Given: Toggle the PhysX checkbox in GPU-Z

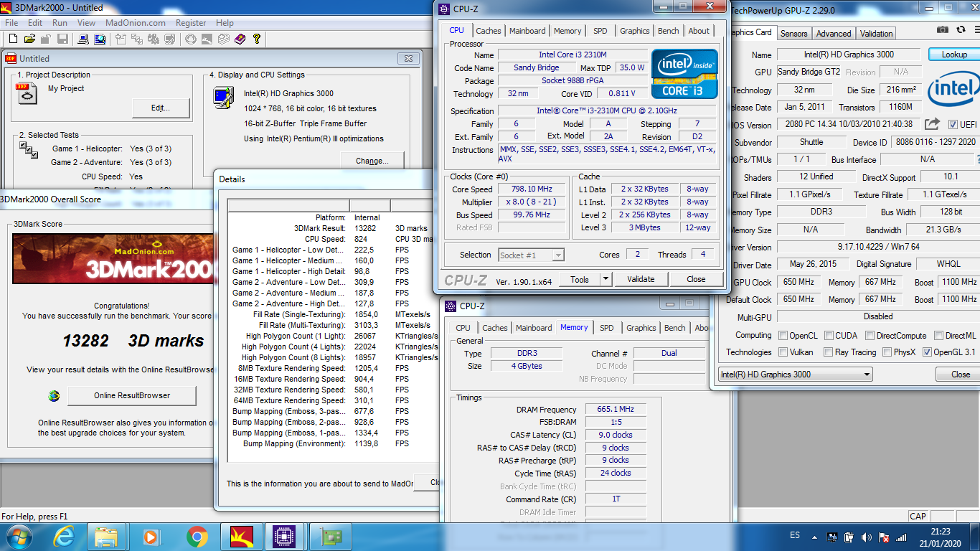Looking at the screenshot, I should (887, 352).
